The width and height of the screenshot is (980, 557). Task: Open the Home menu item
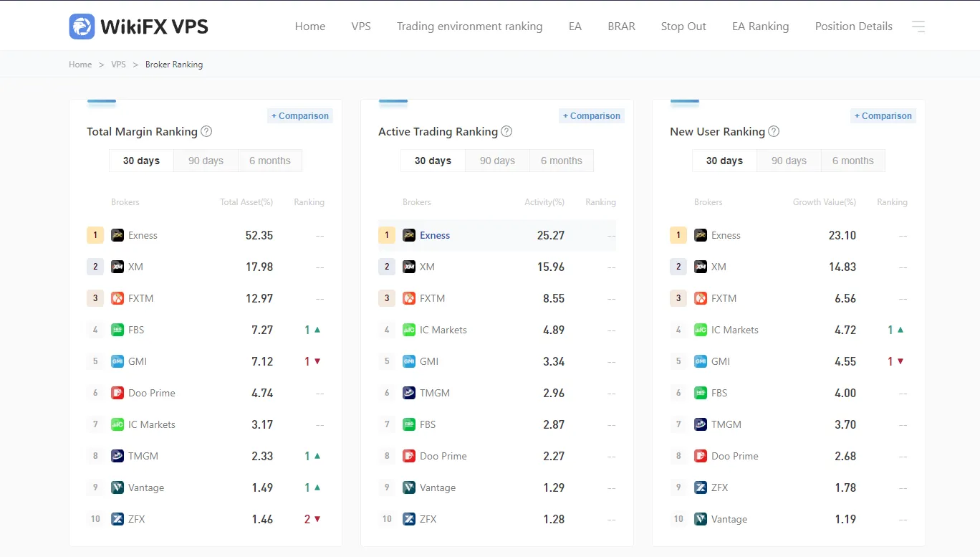coord(310,27)
